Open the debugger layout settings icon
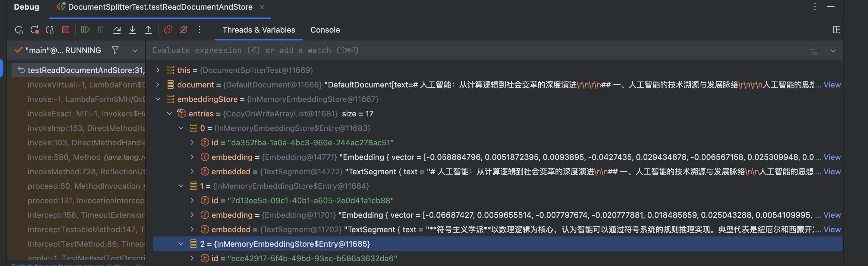Screen dimensions: 868x266 [836, 30]
